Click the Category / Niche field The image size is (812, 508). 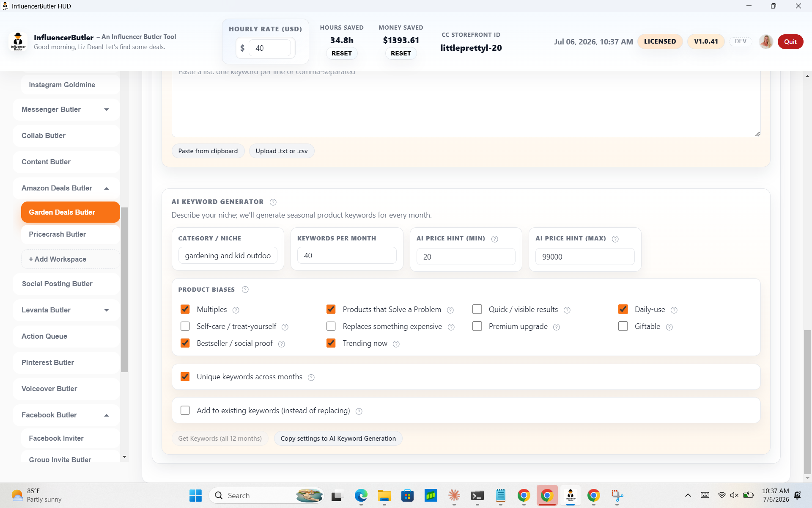(x=228, y=256)
